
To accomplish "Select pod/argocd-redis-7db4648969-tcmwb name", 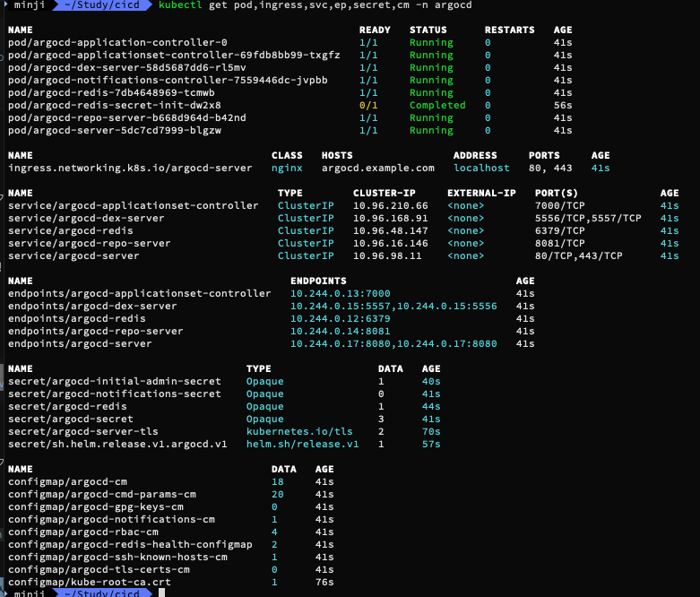I will pyautogui.click(x=111, y=92).
